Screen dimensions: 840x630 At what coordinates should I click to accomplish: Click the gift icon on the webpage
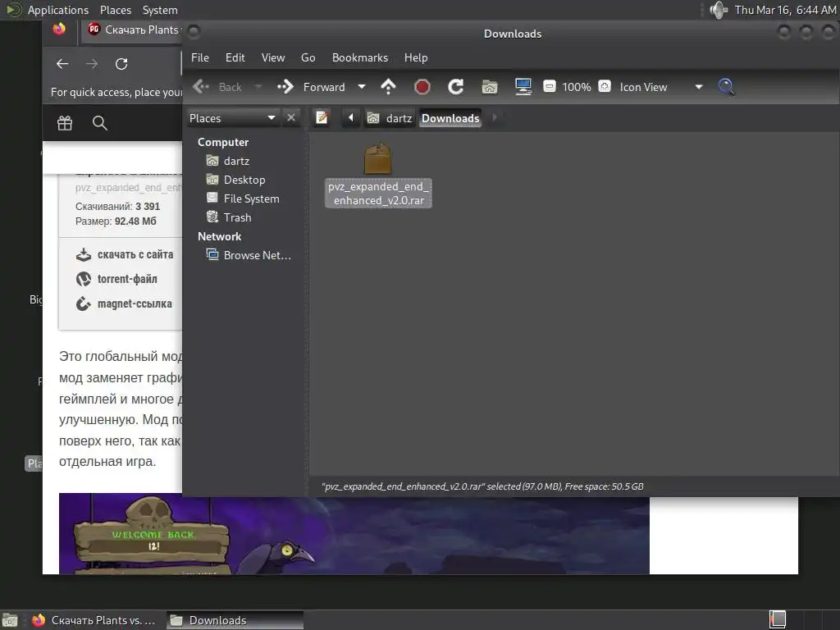[x=65, y=123]
